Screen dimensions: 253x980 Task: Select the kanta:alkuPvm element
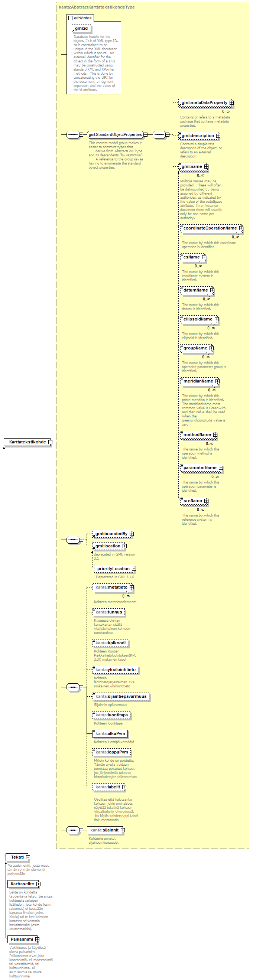coord(110,733)
